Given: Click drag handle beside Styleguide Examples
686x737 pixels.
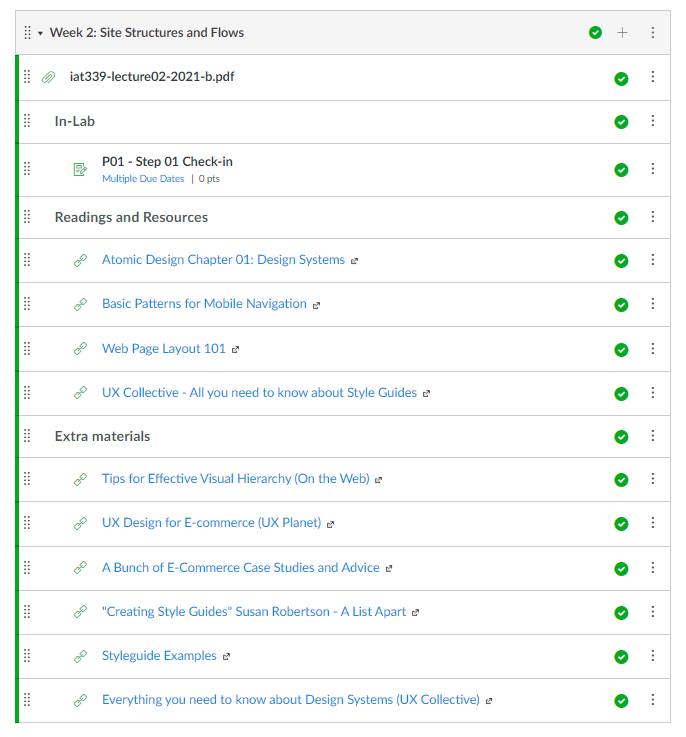Looking at the screenshot, I should coord(27,656).
